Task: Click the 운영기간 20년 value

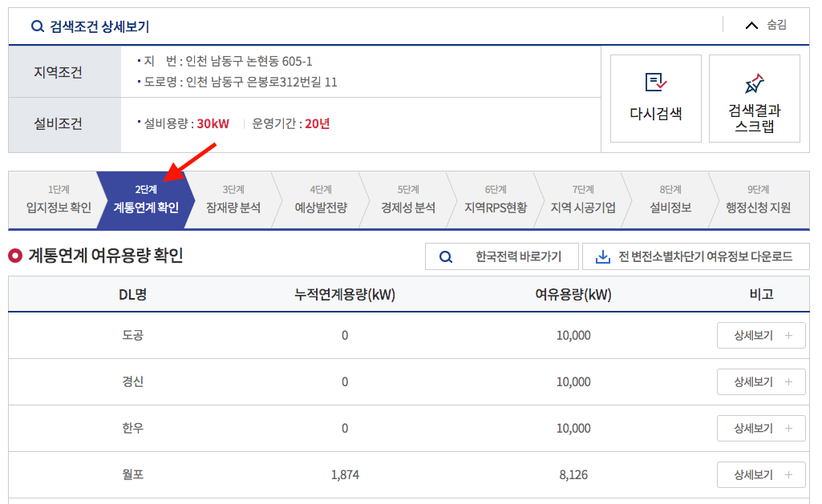Action: coord(317,123)
